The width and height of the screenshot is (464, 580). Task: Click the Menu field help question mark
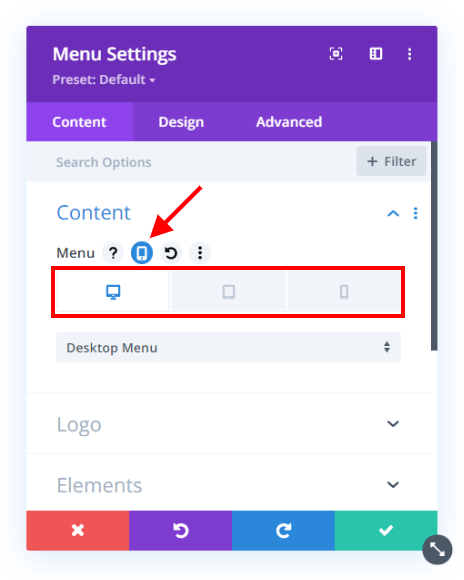click(113, 253)
